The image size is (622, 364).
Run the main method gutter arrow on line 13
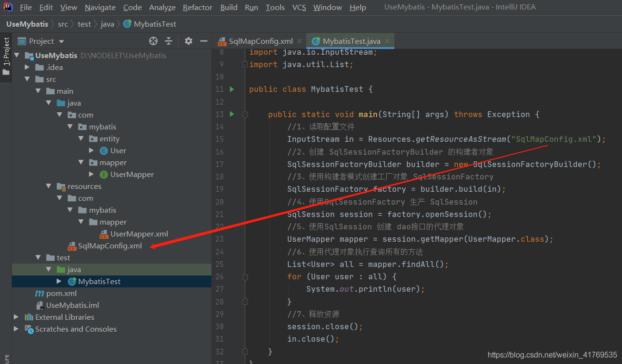pos(232,114)
